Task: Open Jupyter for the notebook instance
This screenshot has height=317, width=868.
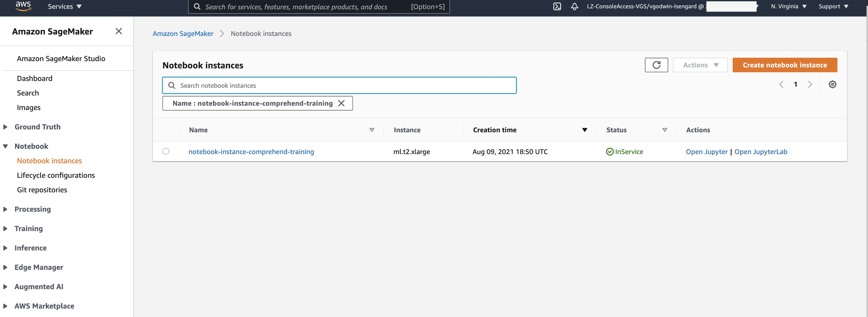Action: (707, 152)
